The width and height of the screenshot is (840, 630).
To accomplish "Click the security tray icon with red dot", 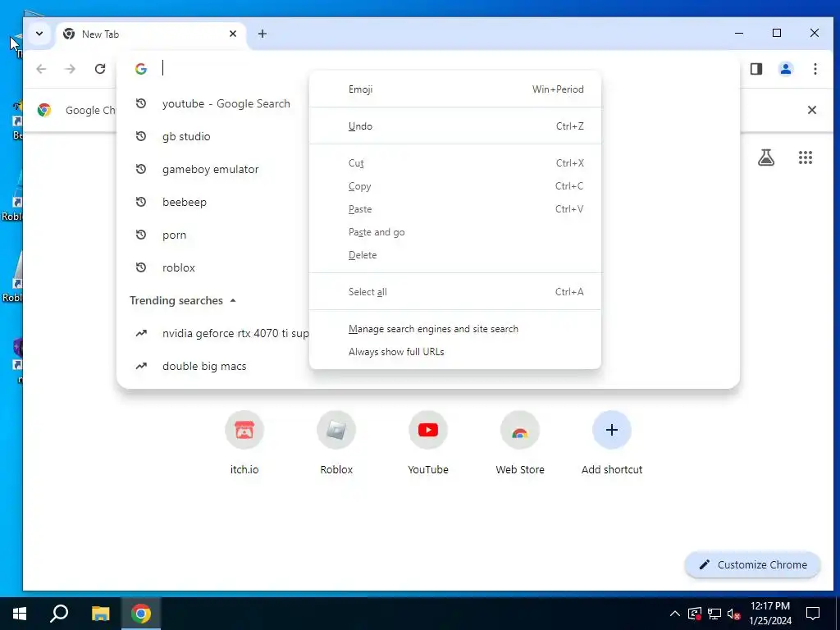I will point(694,614).
